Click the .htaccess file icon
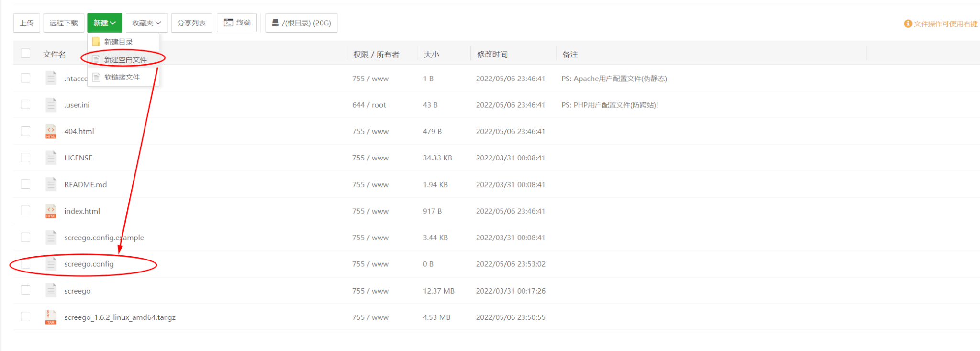The width and height of the screenshot is (980, 351). (x=51, y=78)
